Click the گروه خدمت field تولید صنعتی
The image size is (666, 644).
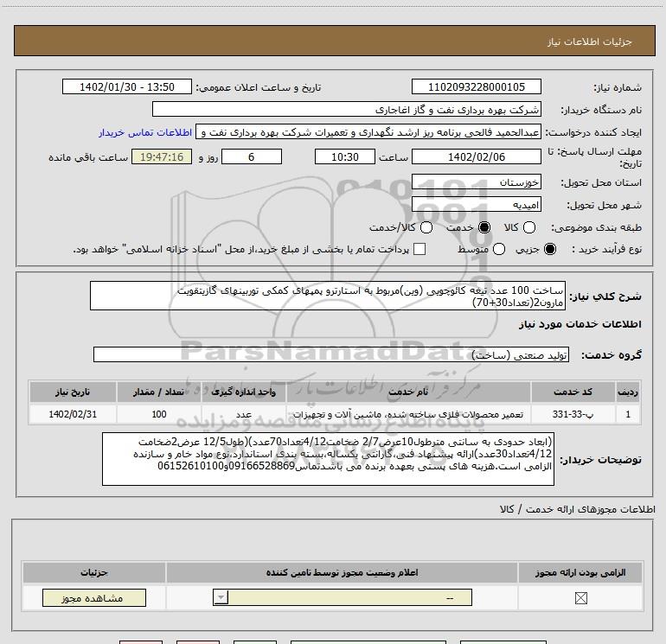point(331,354)
